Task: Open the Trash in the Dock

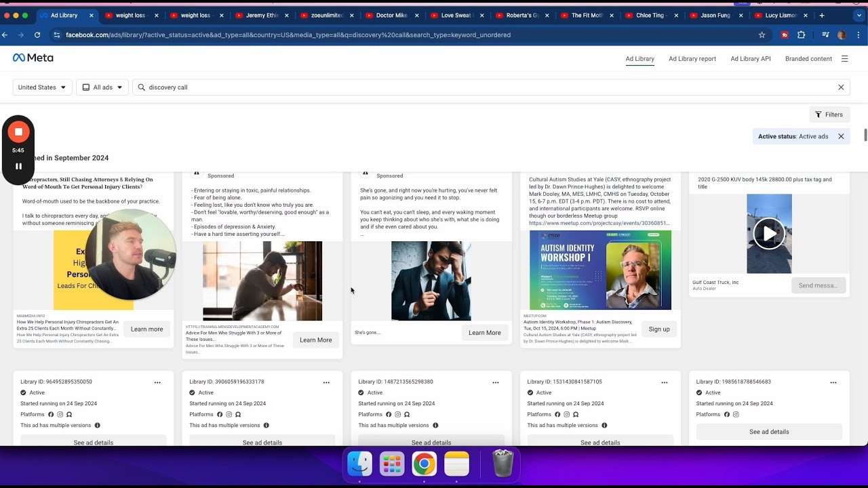Action: pyautogui.click(x=502, y=464)
